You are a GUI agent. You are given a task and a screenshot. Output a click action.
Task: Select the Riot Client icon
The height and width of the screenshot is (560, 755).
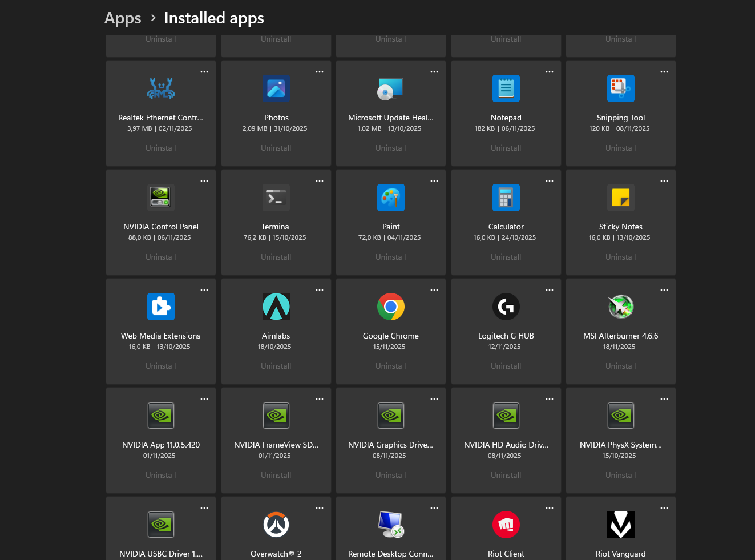coord(506,525)
